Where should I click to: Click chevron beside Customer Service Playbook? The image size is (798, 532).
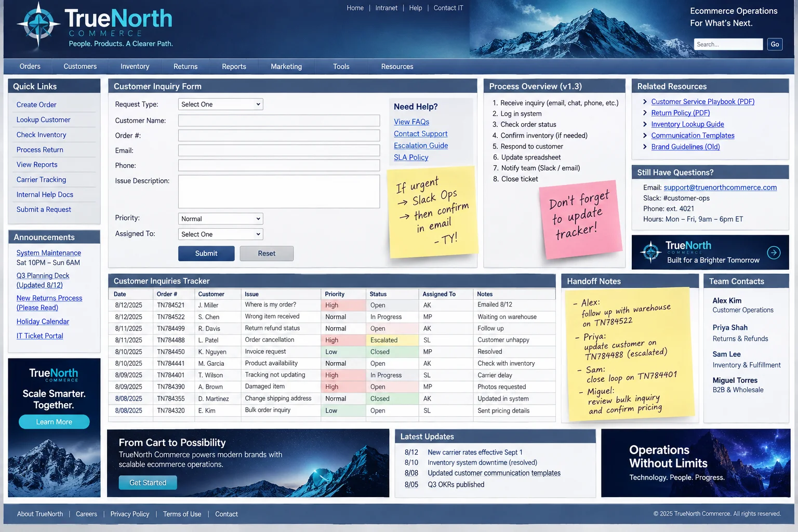pyautogui.click(x=645, y=102)
